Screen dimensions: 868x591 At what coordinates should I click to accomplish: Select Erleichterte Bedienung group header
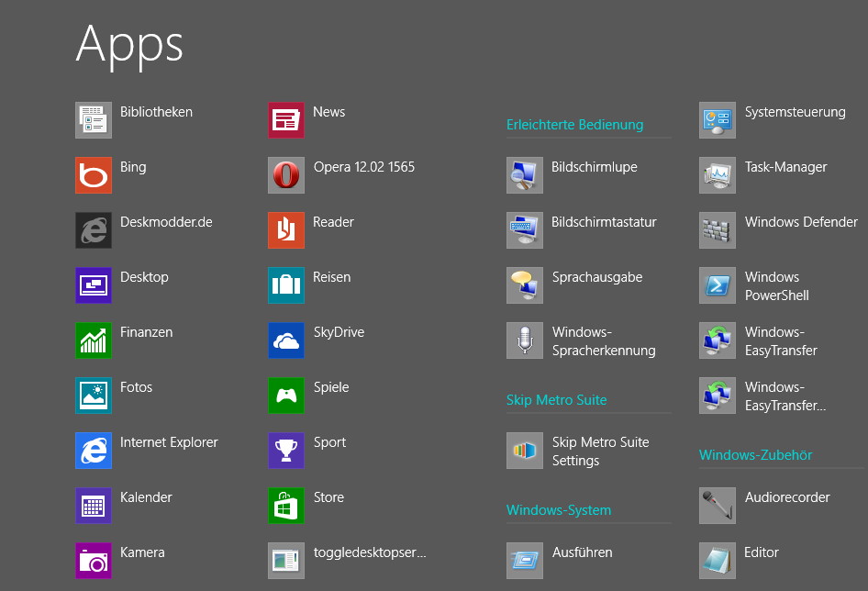click(574, 125)
